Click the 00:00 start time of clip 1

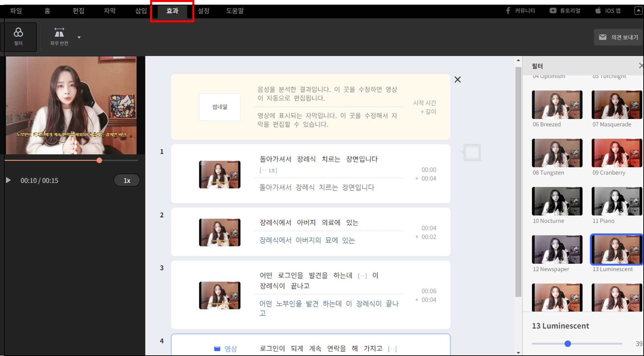(x=429, y=170)
